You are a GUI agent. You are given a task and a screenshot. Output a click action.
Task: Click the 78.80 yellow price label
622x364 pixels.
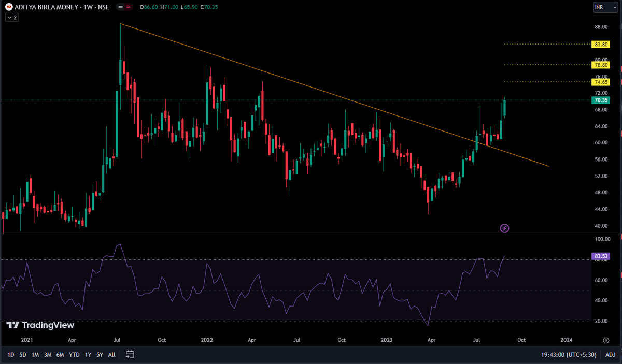coord(601,65)
